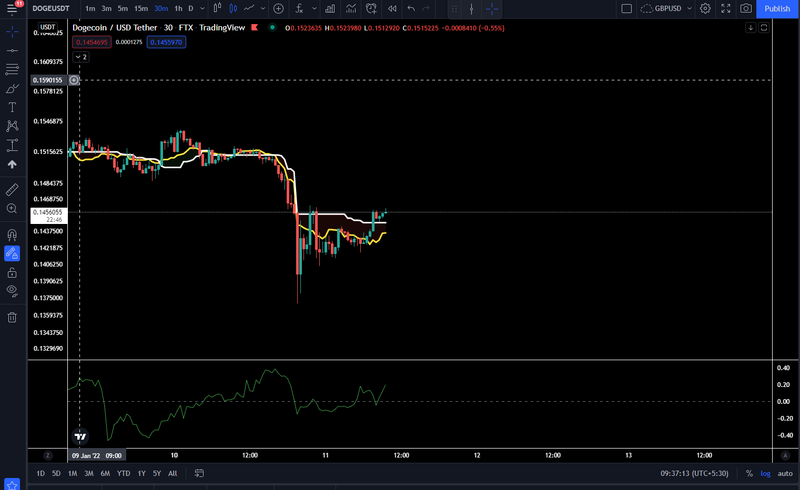Click the Publish button
Viewport: 800px width, 490px height.
[x=777, y=9]
